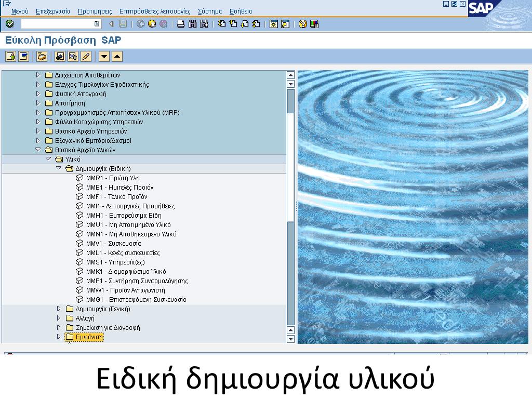Click the Print icon
Viewport: 532px width, 399px height.
(181, 24)
